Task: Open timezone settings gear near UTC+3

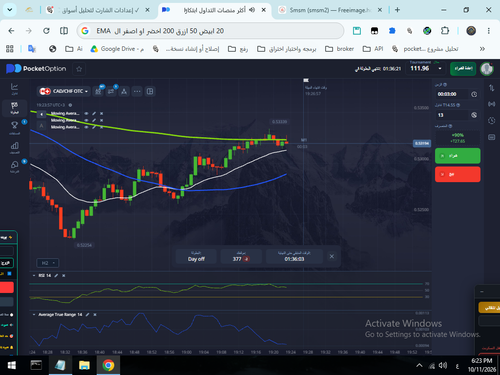Action: (70, 105)
